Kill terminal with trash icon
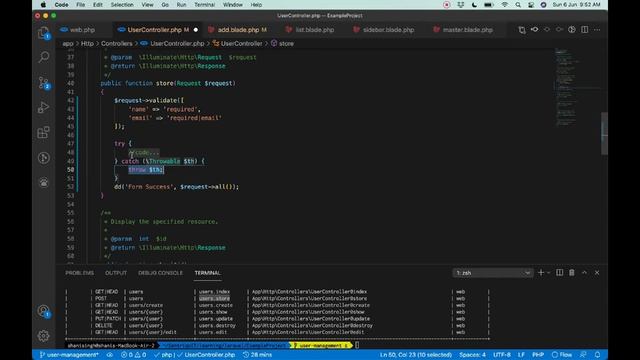The height and width of the screenshot is (360, 640). click(572, 273)
